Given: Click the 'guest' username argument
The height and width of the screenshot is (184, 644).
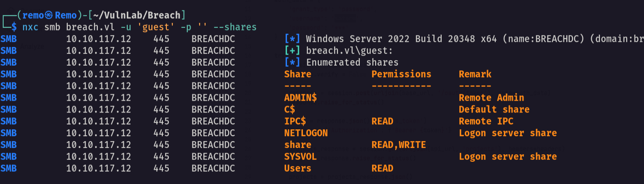Looking at the screenshot, I should (153, 27).
